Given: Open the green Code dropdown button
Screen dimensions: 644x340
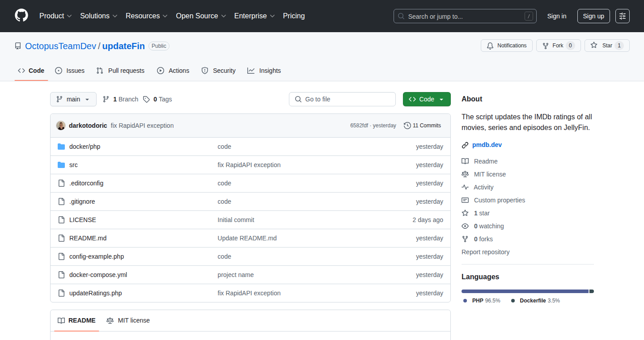Looking at the screenshot, I should point(427,99).
